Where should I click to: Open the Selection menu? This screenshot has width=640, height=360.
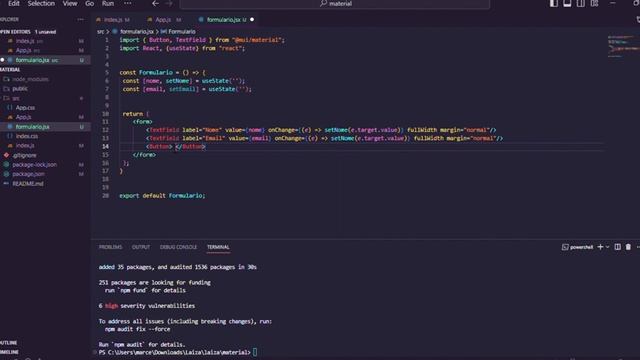point(41,4)
